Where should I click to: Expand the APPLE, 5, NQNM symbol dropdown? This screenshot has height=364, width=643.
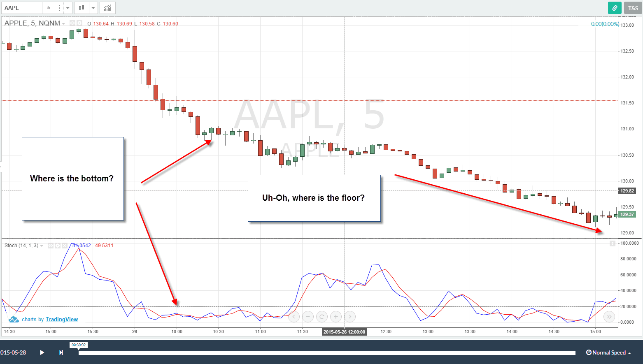point(64,23)
